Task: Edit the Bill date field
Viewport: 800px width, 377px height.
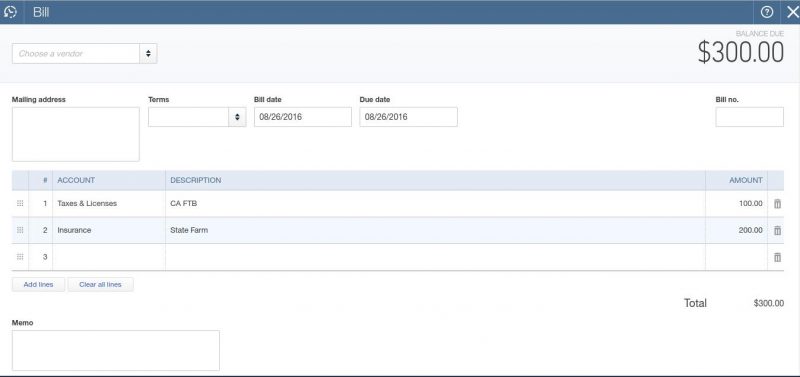Action: [303, 117]
